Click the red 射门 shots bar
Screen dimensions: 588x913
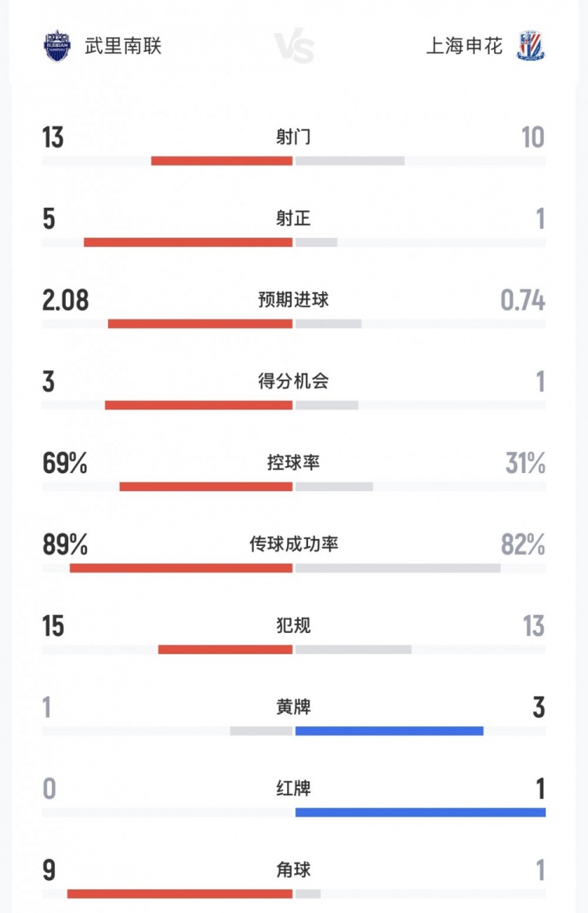coord(222,161)
